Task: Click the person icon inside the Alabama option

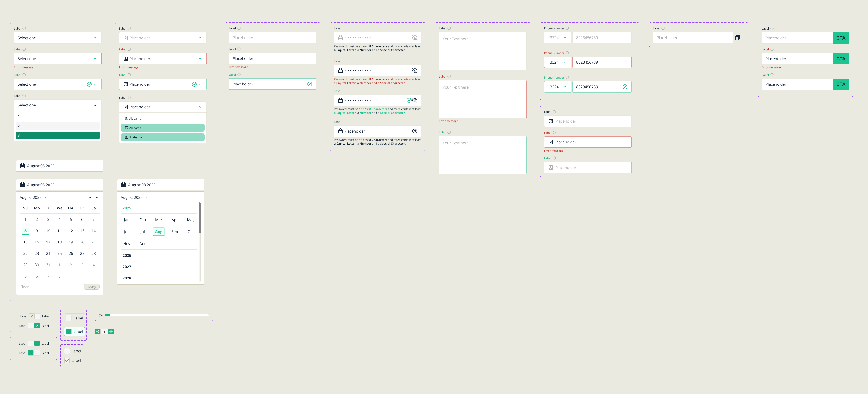Action: tap(127, 118)
